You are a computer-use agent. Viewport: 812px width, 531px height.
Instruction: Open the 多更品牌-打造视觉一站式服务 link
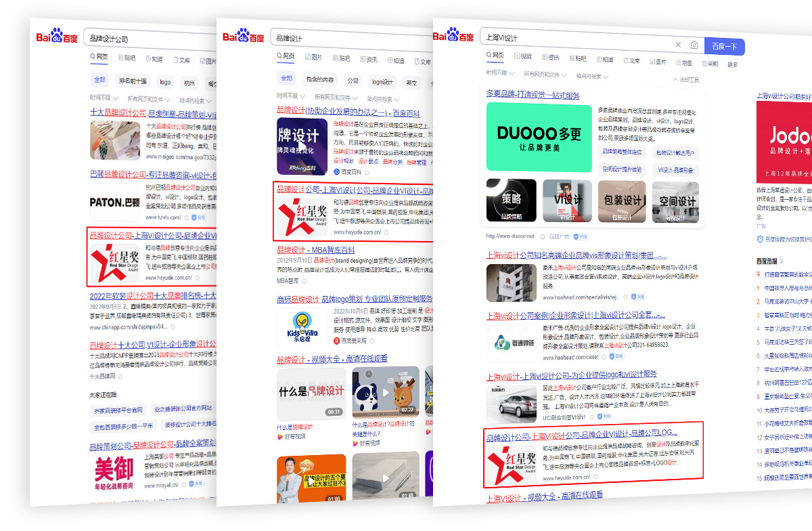[533, 95]
